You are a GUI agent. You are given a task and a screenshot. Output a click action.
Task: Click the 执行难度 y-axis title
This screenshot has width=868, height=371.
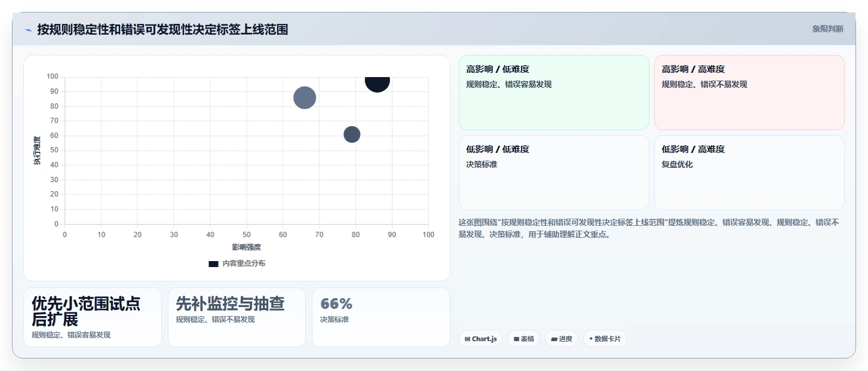point(37,151)
